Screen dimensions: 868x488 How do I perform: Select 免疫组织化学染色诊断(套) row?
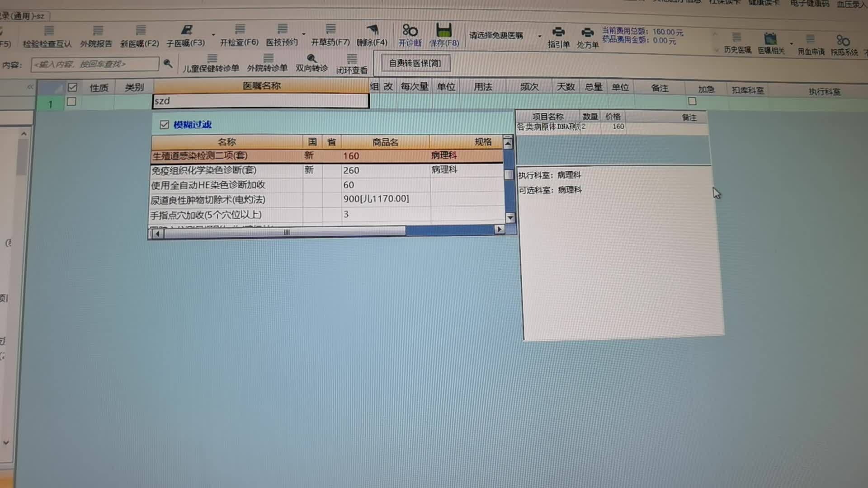click(x=327, y=170)
